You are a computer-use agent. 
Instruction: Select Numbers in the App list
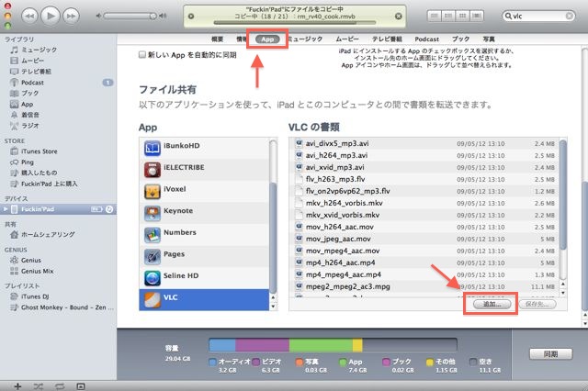pyautogui.click(x=204, y=235)
